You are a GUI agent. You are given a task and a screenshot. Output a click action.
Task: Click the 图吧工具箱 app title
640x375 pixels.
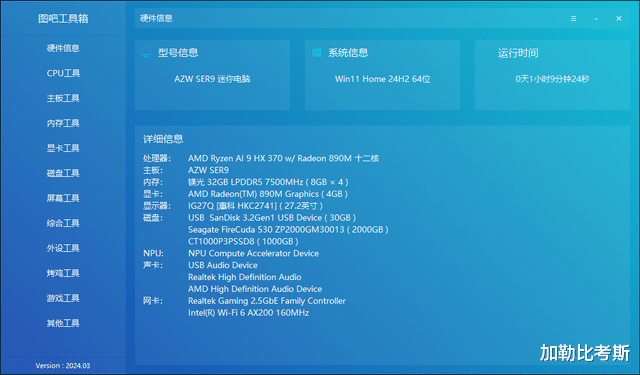coord(63,19)
